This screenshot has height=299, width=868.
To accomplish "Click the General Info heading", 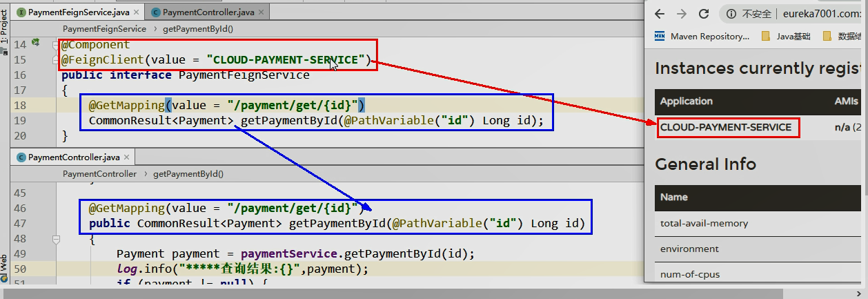I will (x=705, y=164).
